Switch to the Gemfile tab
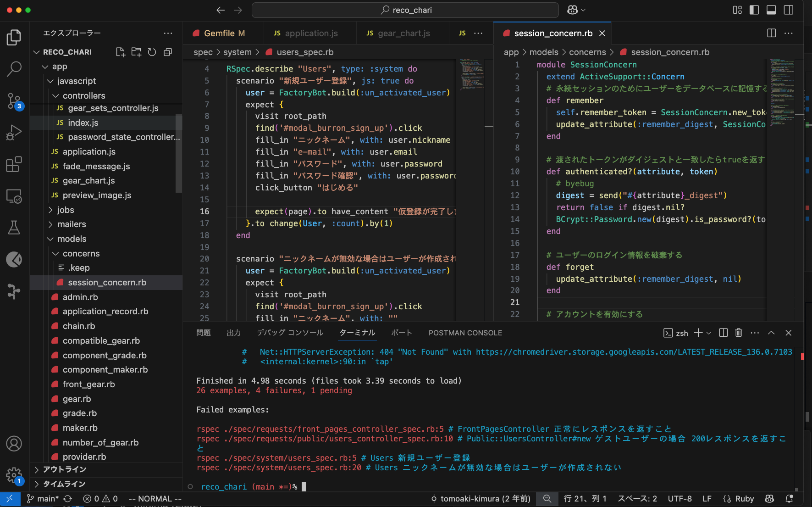812x507 pixels. click(x=219, y=33)
